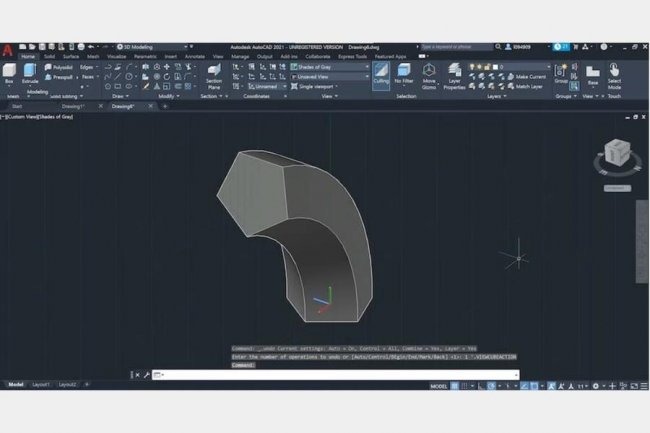Open the AutoCAD application menu logo

pyautogui.click(x=7, y=50)
